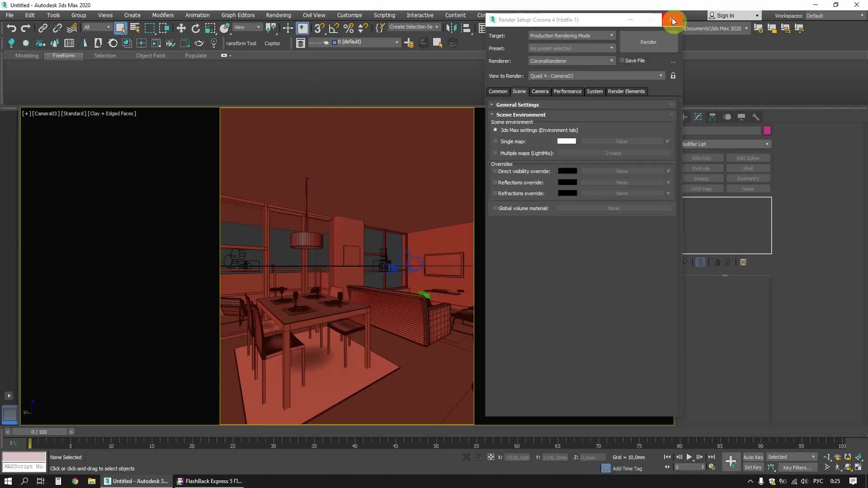The height and width of the screenshot is (488, 868).
Task: Click the Single map None slot
Action: [622, 141]
